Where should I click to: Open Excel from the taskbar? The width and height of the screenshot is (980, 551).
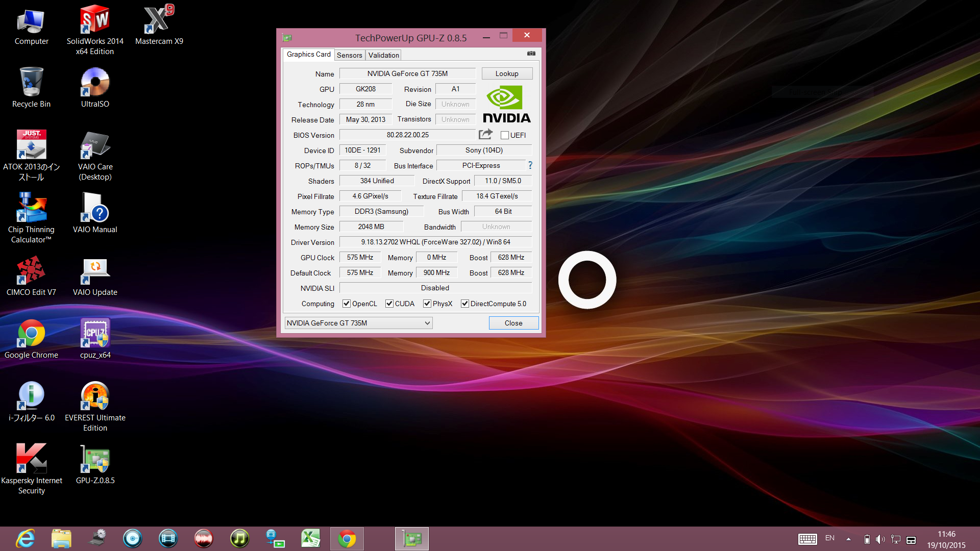click(310, 539)
